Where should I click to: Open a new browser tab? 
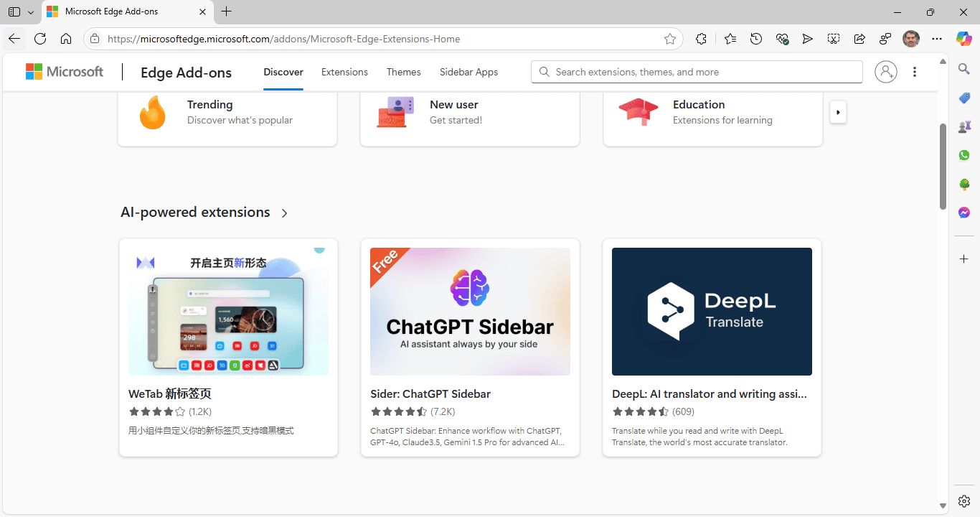[x=227, y=11]
